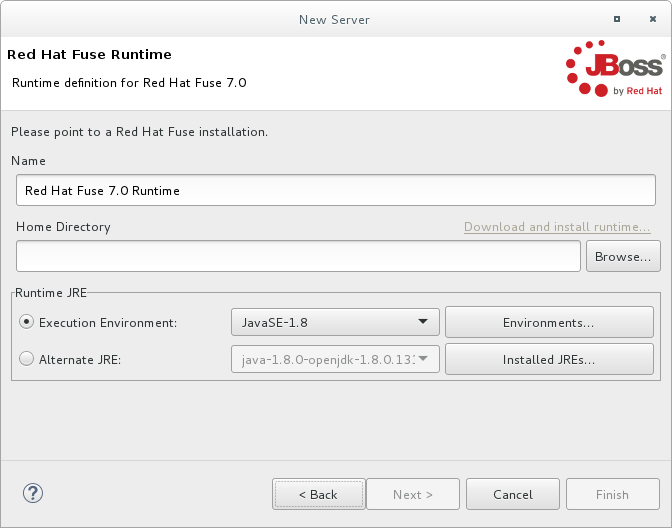Image resolution: width=672 pixels, height=528 pixels.
Task: Cancel the New Server wizard
Action: click(x=513, y=494)
